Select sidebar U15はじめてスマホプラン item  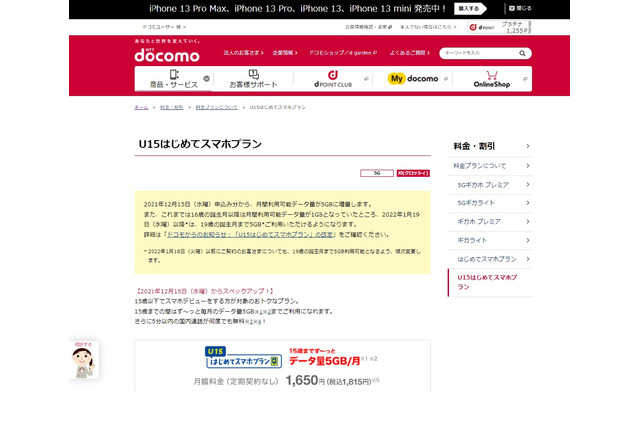(x=490, y=282)
